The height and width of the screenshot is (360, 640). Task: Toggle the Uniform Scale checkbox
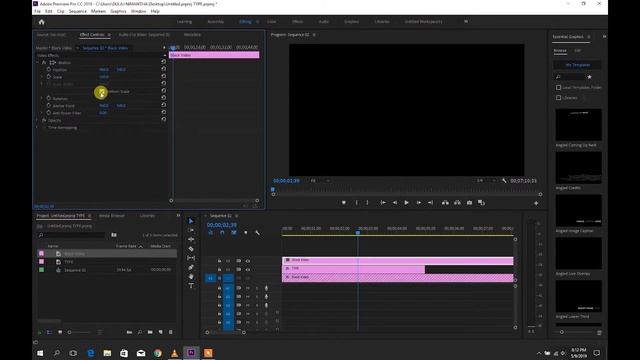tap(101, 91)
